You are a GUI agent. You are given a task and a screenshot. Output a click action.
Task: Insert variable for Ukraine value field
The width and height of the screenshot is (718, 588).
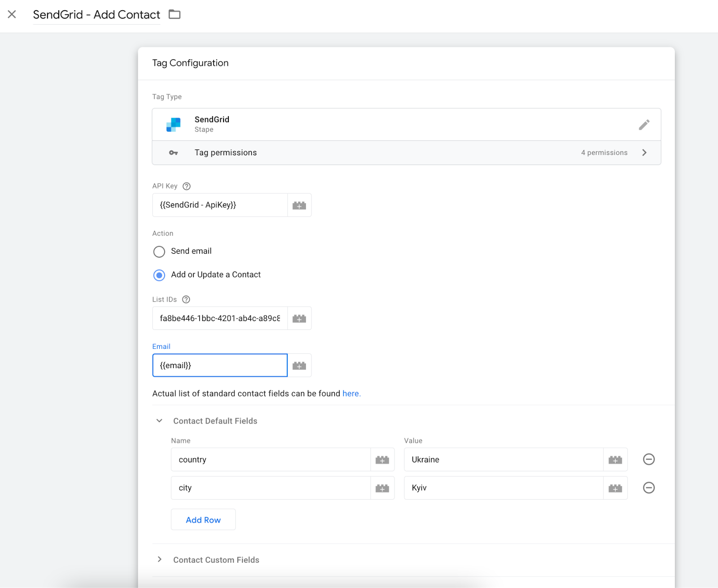pos(615,460)
